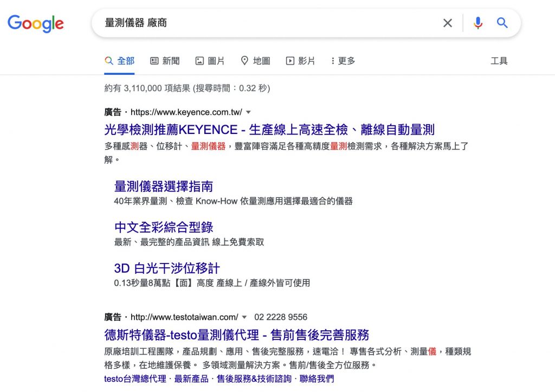Switch to the 地圖 tab
Image resolution: width=555 pixels, height=392 pixels.
(255, 61)
